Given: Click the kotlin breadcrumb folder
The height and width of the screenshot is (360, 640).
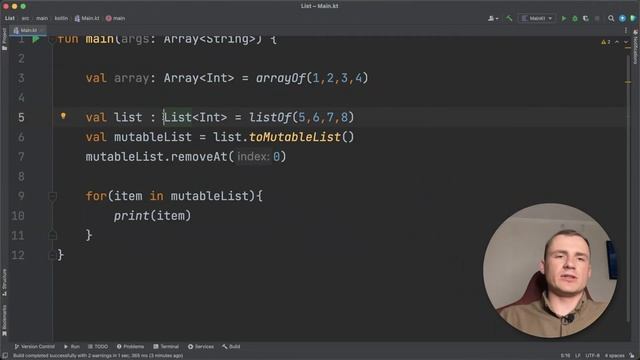Looking at the screenshot, I should (61, 18).
